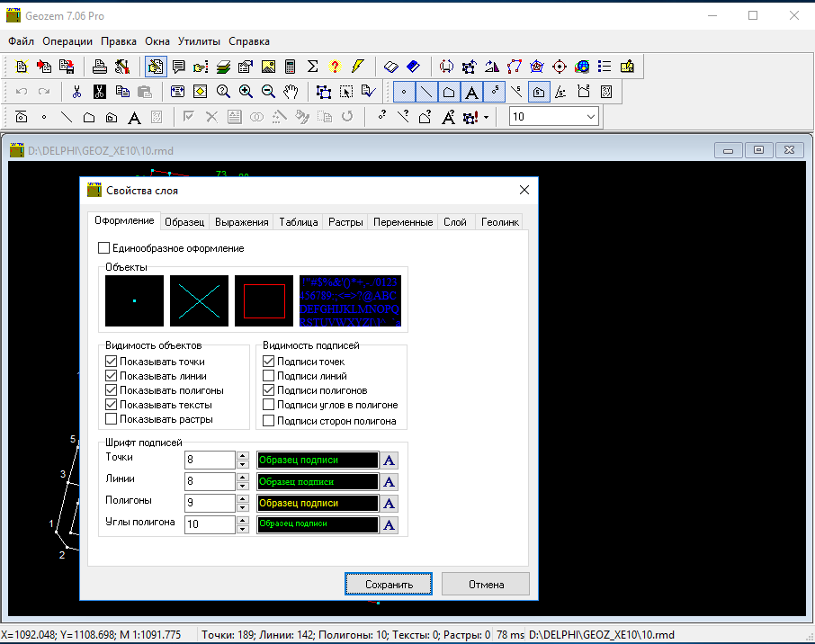
Task: Click the scissors cut icon
Action: pos(76,92)
